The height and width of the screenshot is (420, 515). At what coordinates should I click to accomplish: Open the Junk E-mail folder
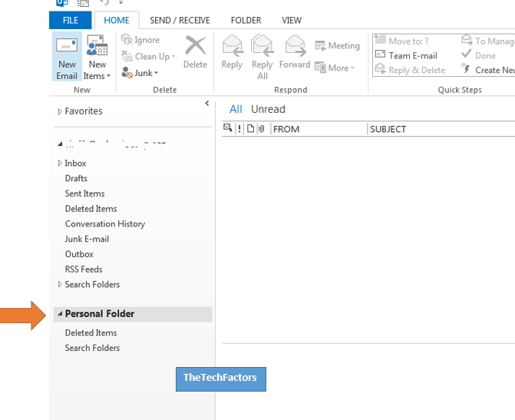coord(87,239)
